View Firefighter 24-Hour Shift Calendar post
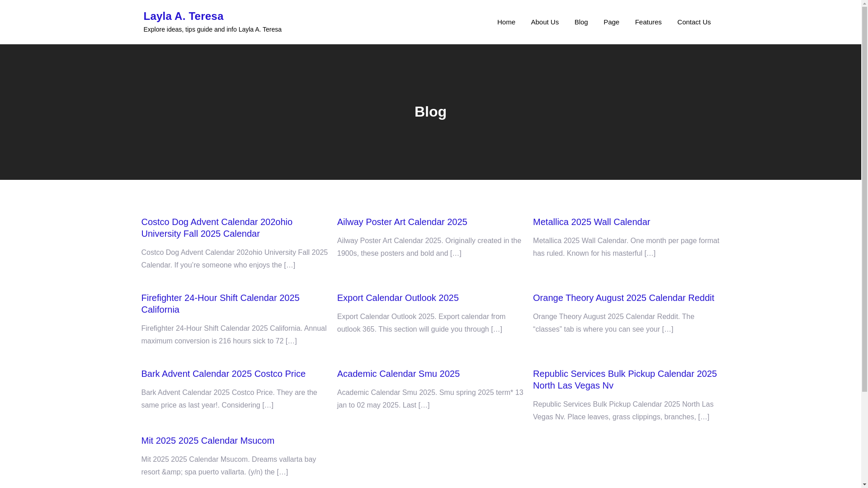Screen dimensions: 868x488 click(220, 304)
